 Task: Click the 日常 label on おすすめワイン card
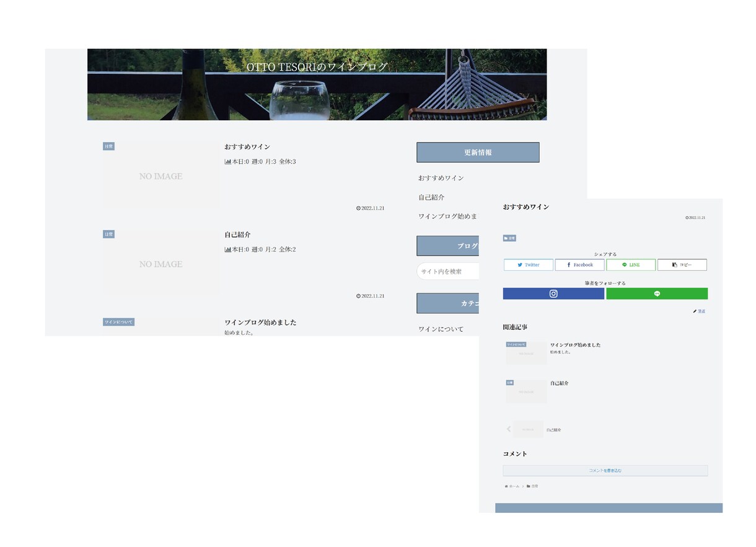point(108,146)
